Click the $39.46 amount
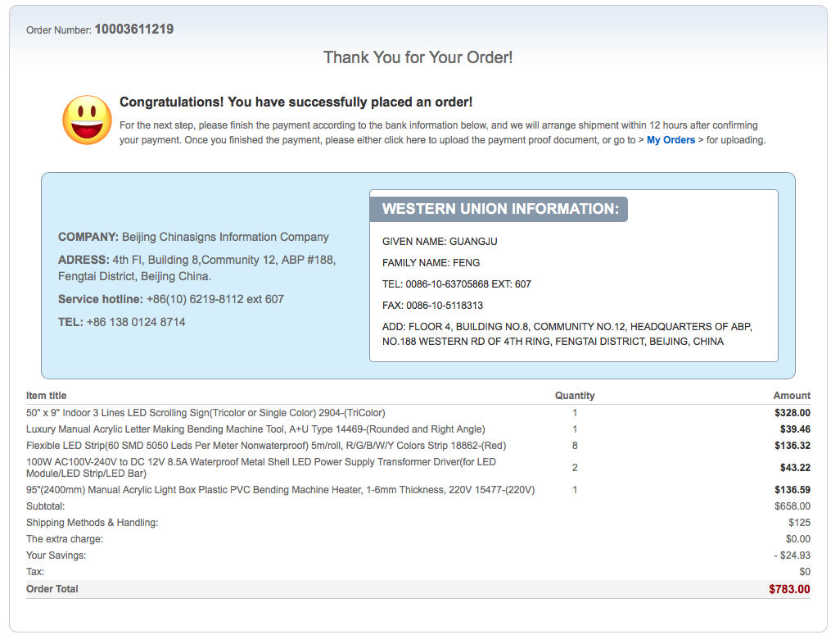Viewport: 840px width, 644px height. tap(795, 429)
